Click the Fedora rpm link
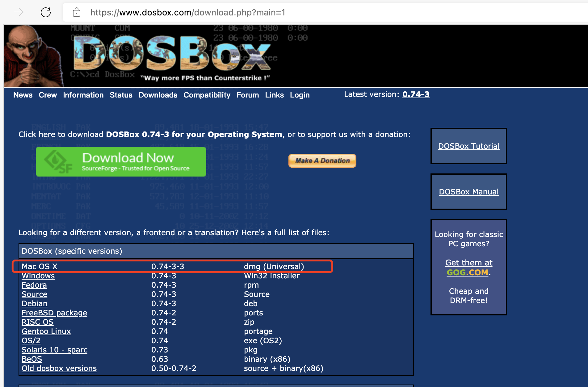 (x=34, y=285)
